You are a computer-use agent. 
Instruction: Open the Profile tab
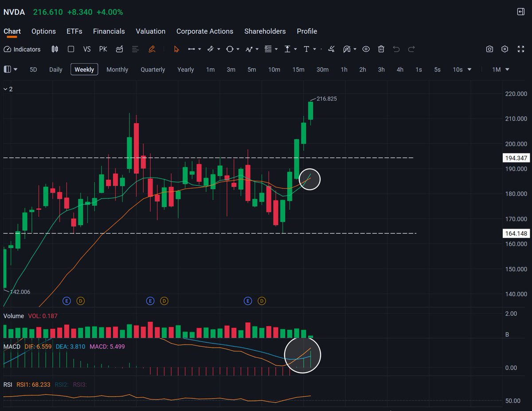click(x=307, y=31)
